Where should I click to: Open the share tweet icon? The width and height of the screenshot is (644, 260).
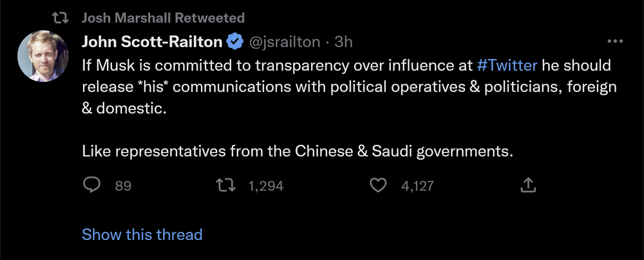tap(527, 186)
